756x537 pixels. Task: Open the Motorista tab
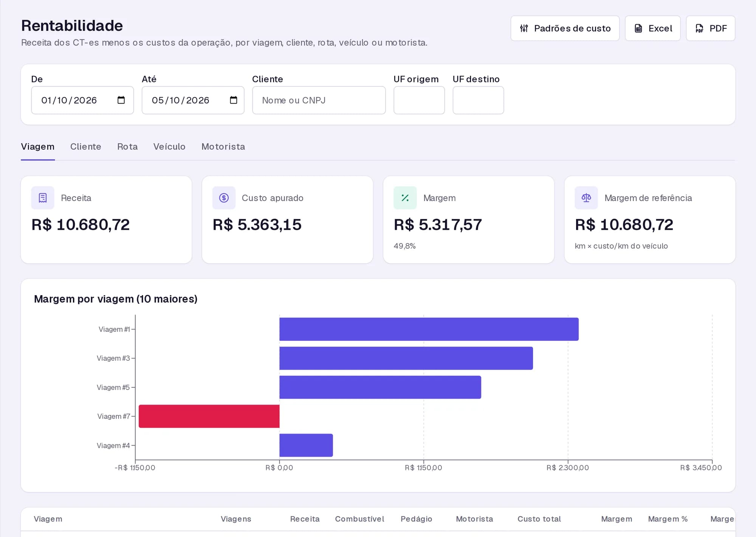click(x=223, y=147)
